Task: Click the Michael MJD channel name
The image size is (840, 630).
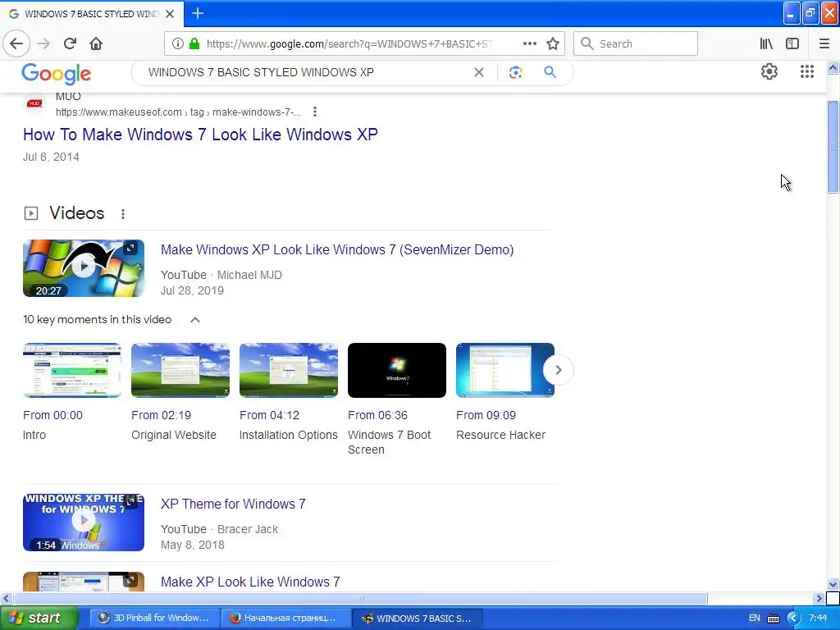Action: [x=249, y=275]
